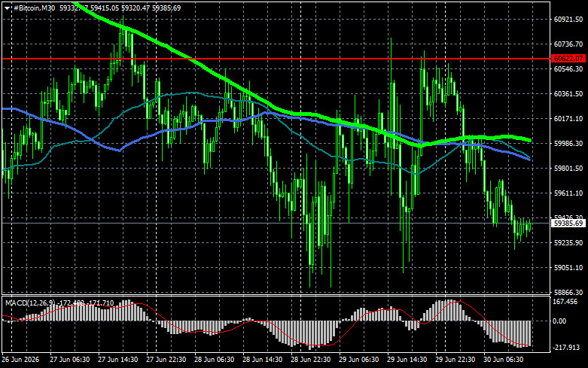Click the 58866.30 price axis label

pos(568,292)
